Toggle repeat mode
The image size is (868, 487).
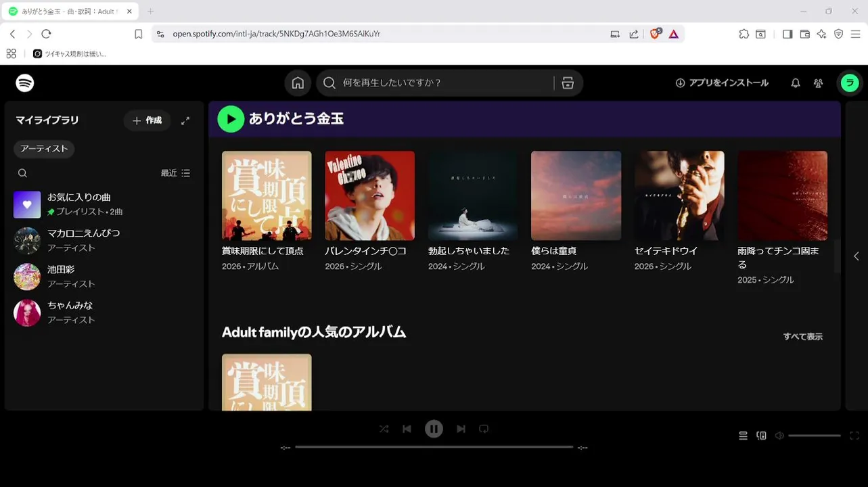point(484,429)
